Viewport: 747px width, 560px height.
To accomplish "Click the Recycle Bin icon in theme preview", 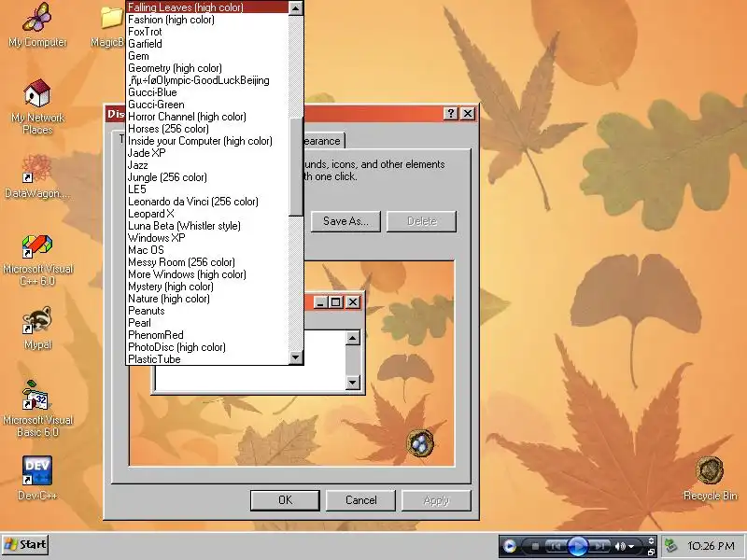I will click(419, 442).
